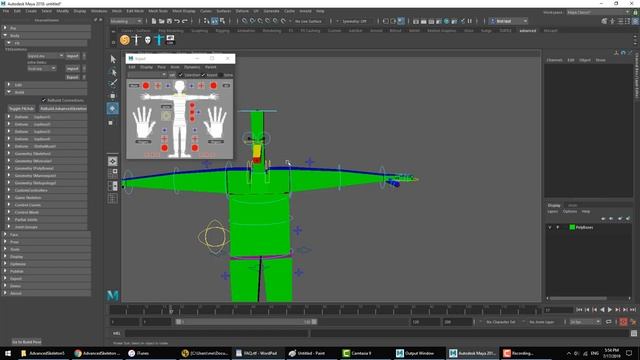Collapse the Body section

[5, 36]
